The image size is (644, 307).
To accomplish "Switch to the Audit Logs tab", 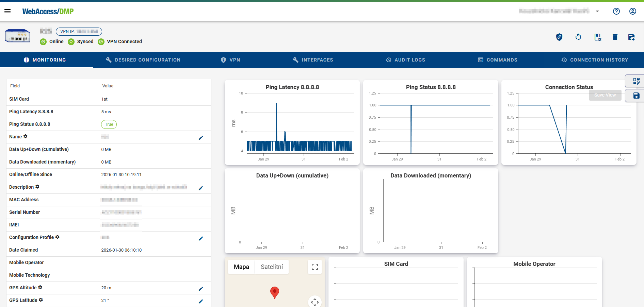I will tap(405, 60).
